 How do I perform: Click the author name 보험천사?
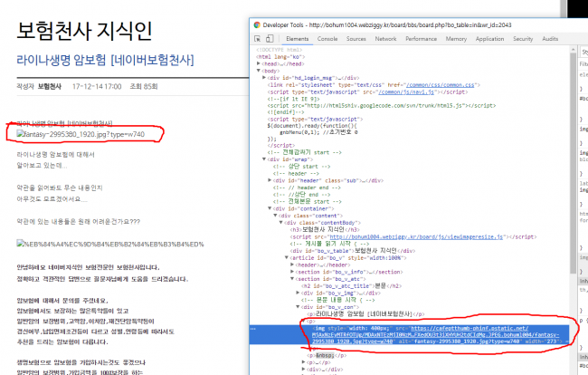click(x=50, y=87)
